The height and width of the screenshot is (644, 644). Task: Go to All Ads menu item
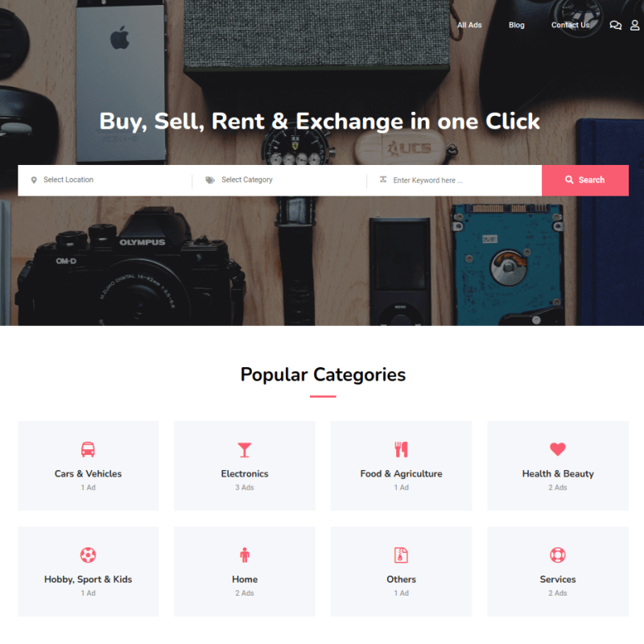click(x=469, y=25)
